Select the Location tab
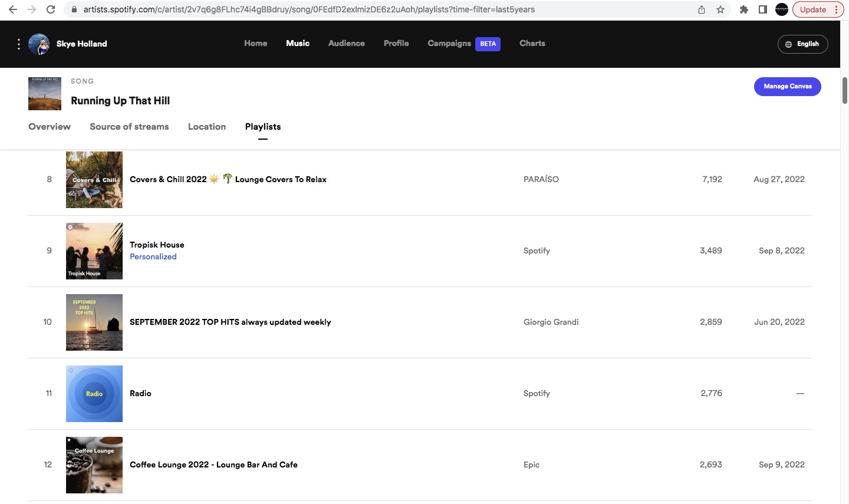The height and width of the screenshot is (504, 849). pos(207,127)
